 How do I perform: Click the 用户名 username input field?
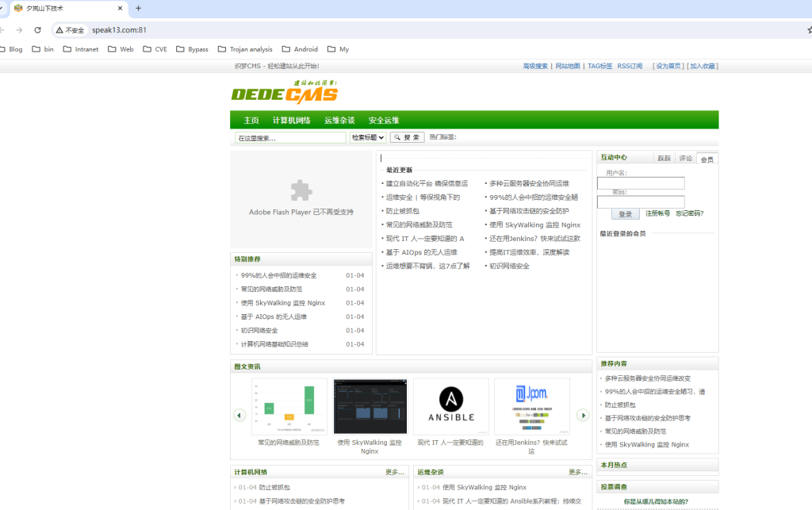(x=641, y=183)
